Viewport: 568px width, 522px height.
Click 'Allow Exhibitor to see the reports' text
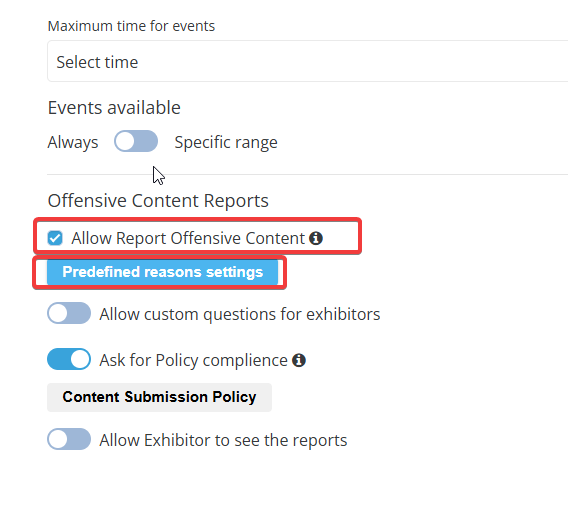pyautogui.click(x=223, y=440)
